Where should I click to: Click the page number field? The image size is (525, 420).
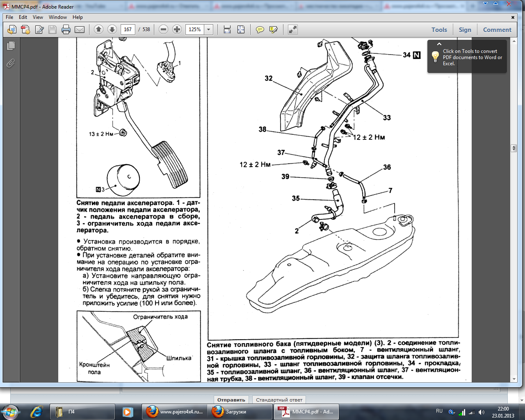[128, 30]
